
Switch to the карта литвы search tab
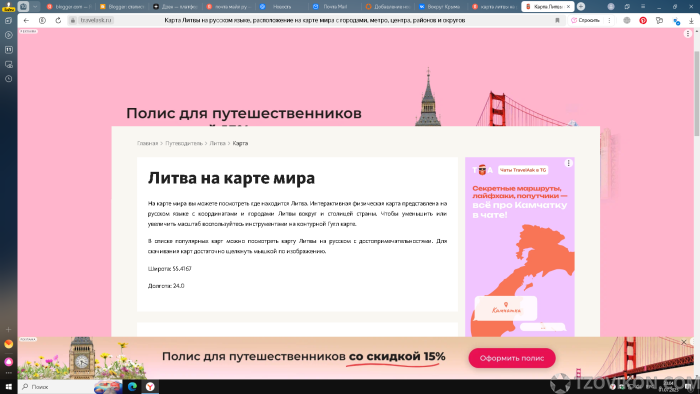point(493,6)
